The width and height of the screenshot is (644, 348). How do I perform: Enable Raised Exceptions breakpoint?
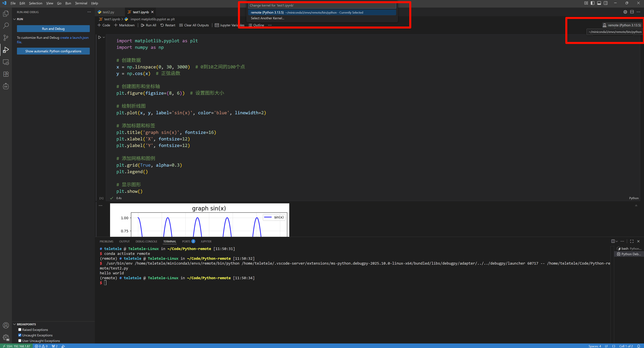point(20,330)
